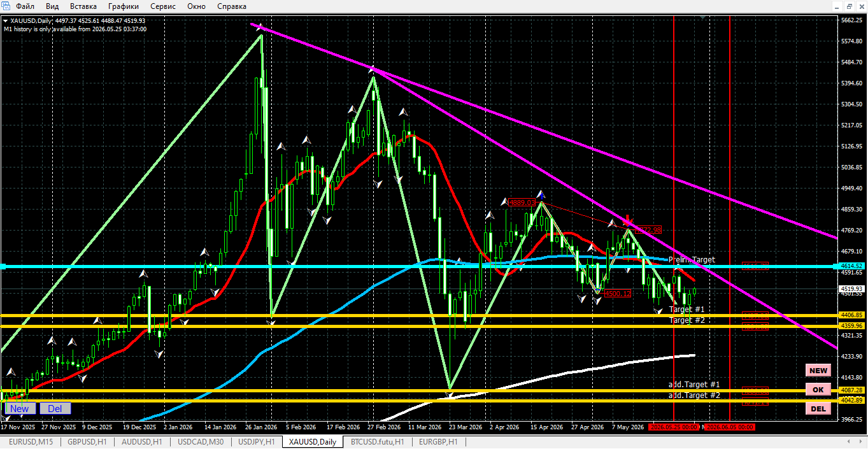868x449 pixels.
Task: Select the Prelim.Target label
Action: (x=692, y=260)
